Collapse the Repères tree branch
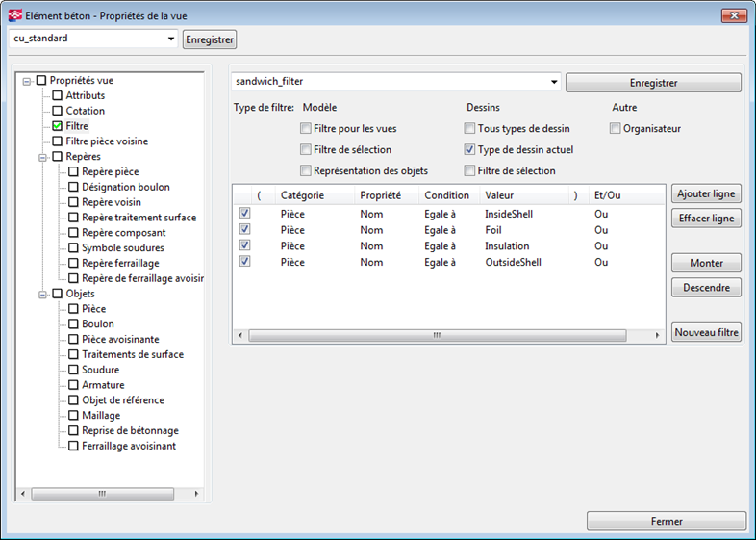 point(42,157)
